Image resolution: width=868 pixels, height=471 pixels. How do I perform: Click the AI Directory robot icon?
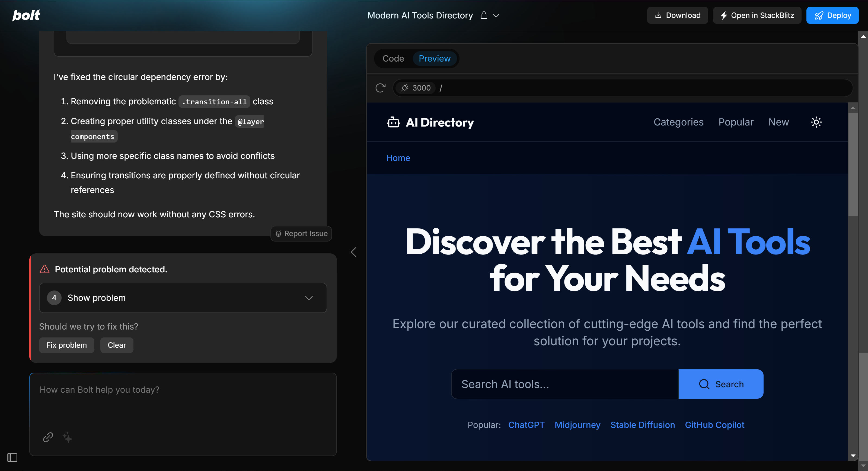click(x=393, y=122)
